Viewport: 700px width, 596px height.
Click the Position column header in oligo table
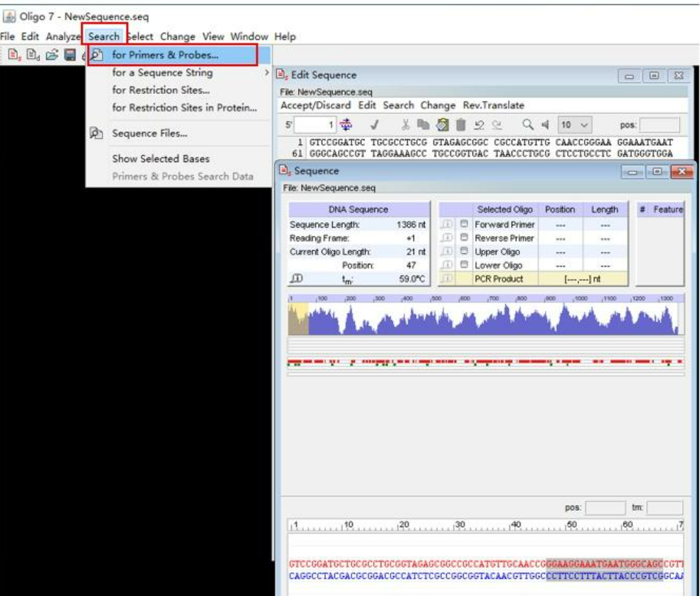[x=560, y=209]
